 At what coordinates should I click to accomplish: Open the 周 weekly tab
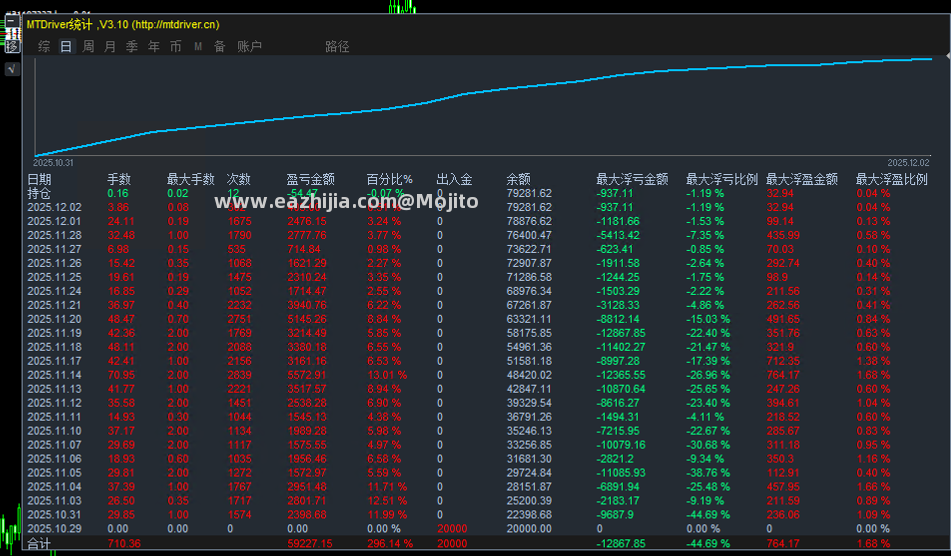(89, 47)
